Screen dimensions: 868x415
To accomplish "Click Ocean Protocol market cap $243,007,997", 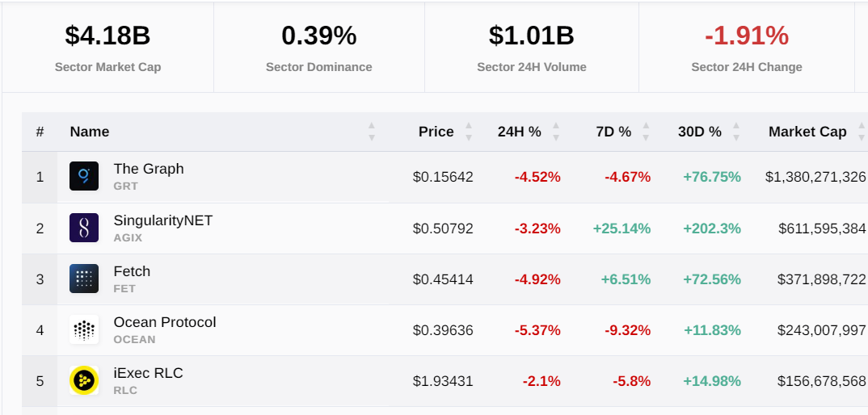I will pyautogui.click(x=821, y=330).
